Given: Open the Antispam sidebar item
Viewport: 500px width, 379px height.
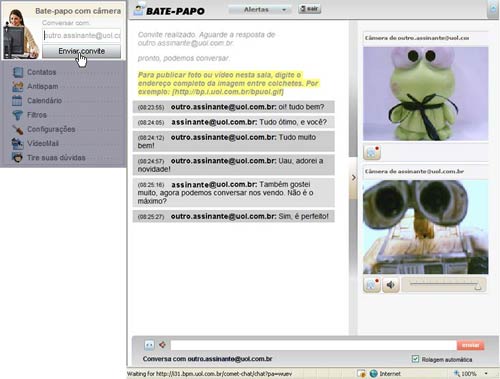Looking at the screenshot, I should [x=42, y=86].
